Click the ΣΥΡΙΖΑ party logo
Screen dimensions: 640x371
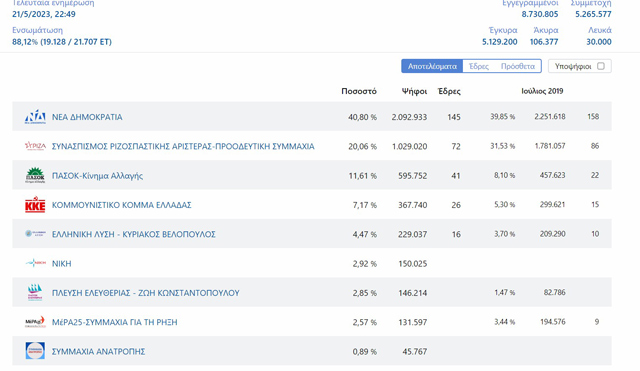(x=35, y=146)
